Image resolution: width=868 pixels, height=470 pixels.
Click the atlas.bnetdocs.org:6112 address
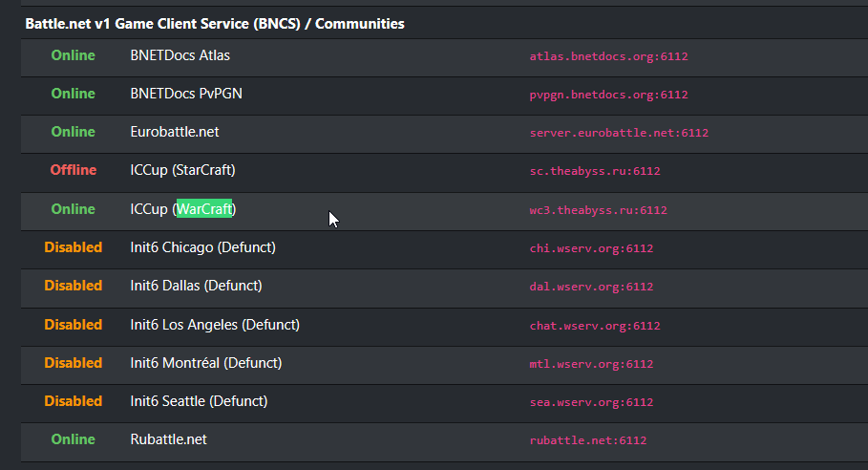point(608,56)
